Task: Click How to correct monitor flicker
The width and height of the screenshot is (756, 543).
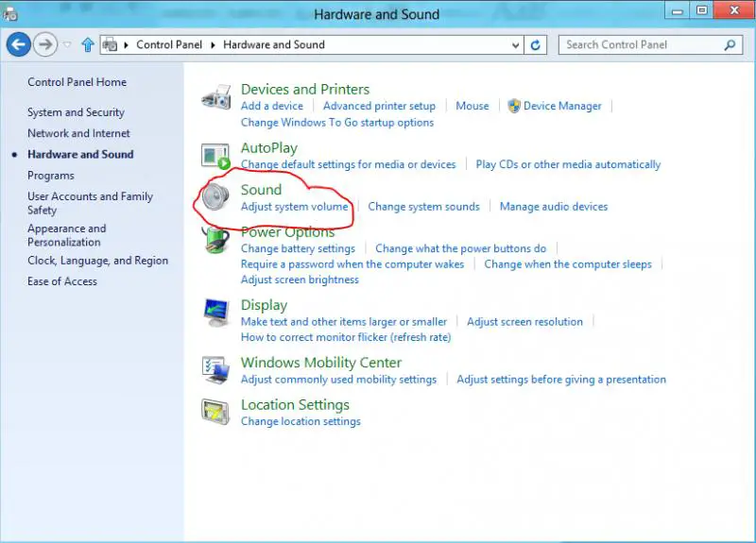Action: (346, 337)
